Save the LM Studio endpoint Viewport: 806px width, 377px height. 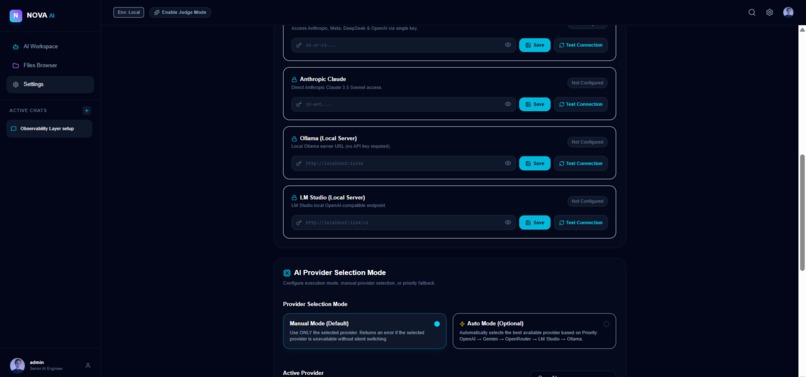535,222
